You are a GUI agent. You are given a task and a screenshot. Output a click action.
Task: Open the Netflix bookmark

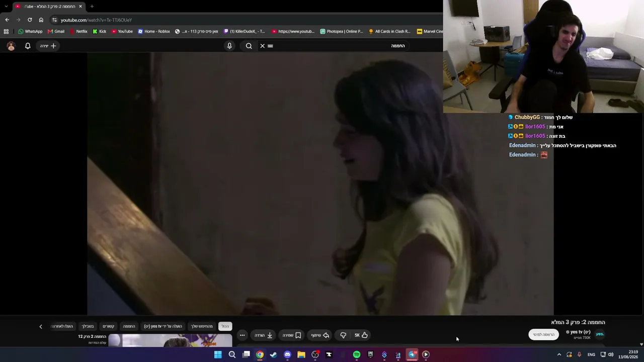pos(78,31)
